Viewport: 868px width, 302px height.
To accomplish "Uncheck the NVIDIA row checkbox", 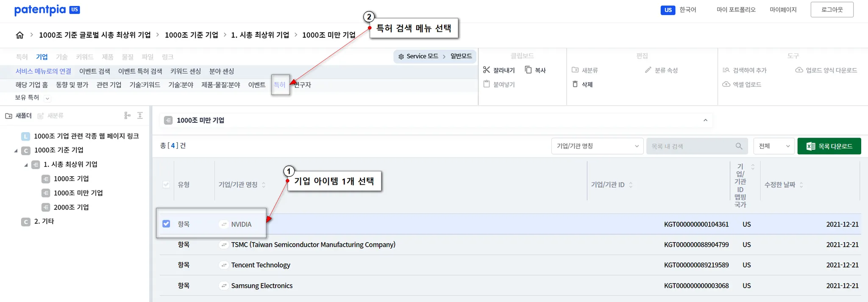I will point(166,224).
